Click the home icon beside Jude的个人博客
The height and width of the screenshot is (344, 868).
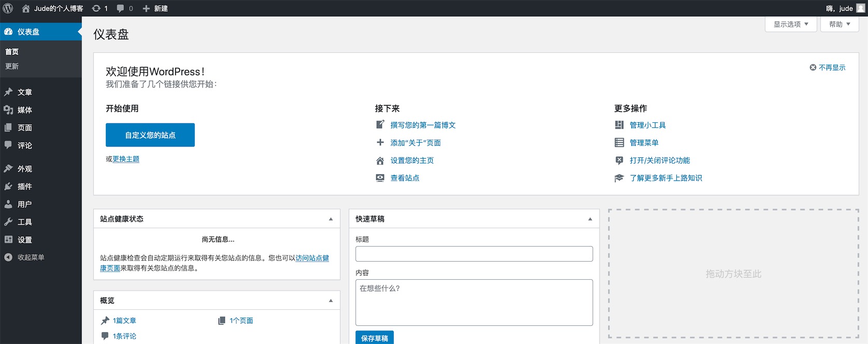(x=26, y=8)
